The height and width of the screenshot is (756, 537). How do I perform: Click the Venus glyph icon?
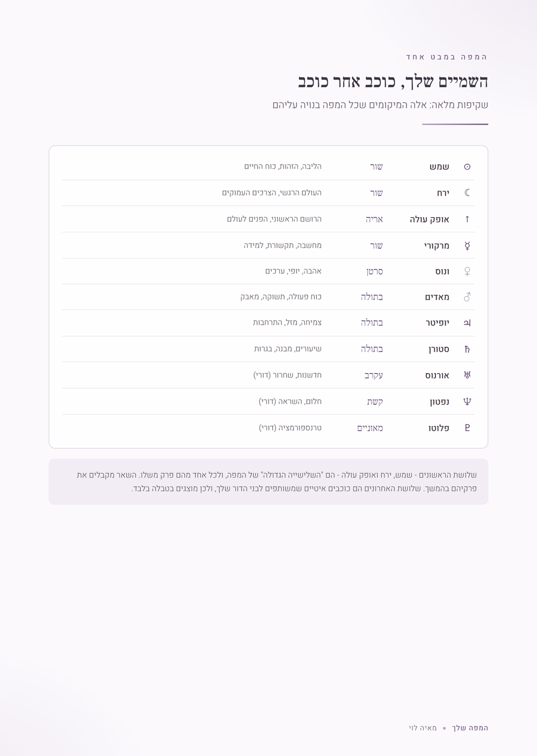point(467,271)
